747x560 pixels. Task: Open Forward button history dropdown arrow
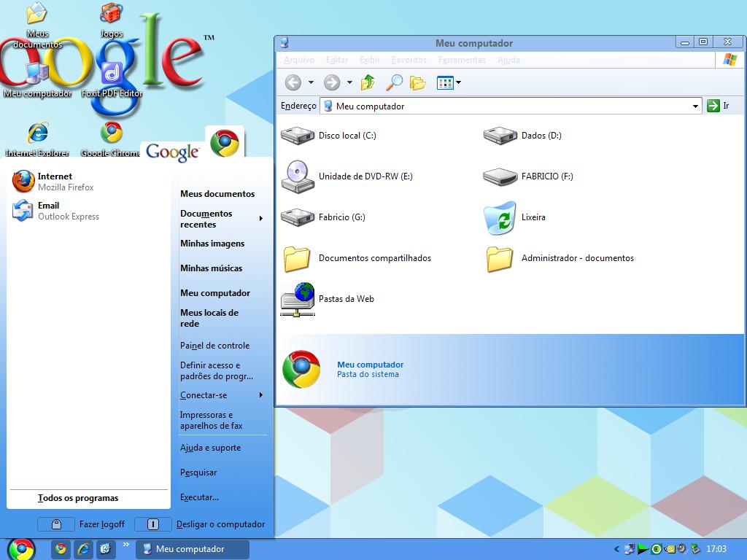349,82
